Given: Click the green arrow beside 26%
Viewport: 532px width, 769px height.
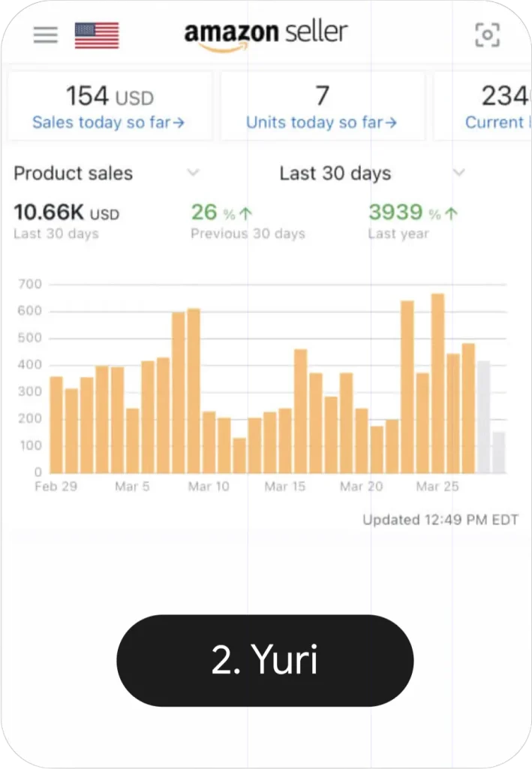Looking at the screenshot, I should pyautogui.click(x=245, y=214).
